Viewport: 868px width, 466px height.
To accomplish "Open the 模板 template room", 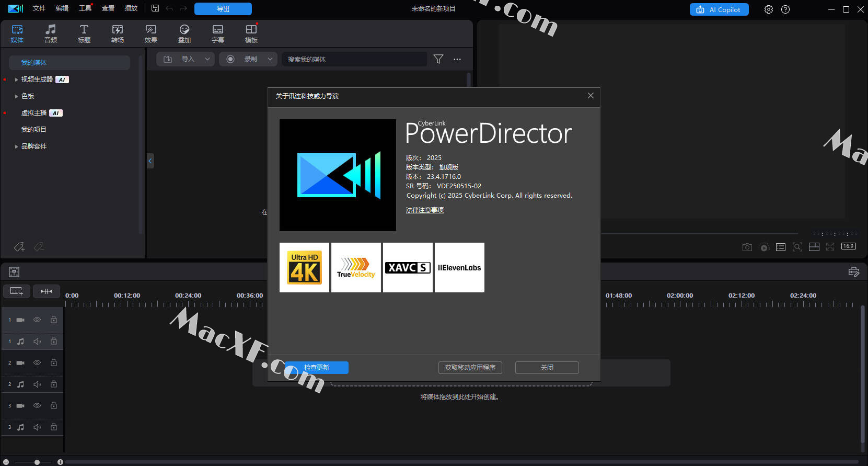I will pos(251,33).
